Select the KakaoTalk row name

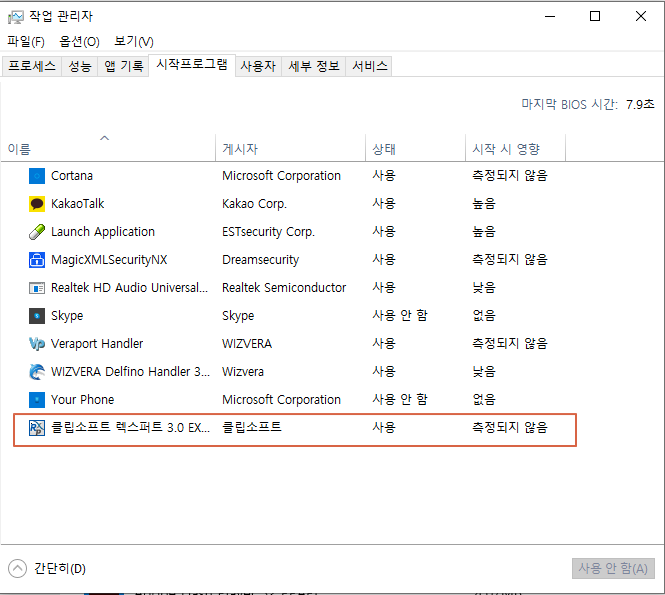78,204
